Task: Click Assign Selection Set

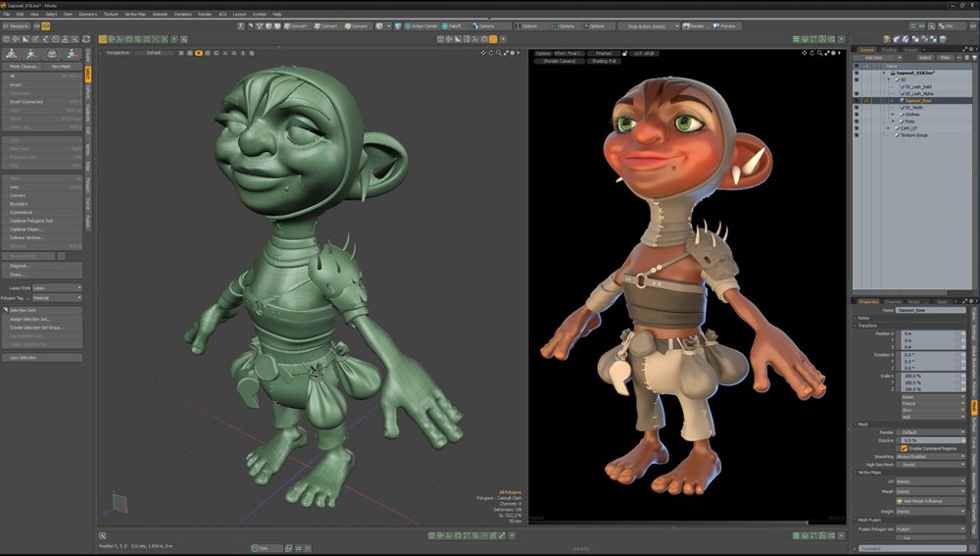Action: pyautogui.click(x=42, y=319)
